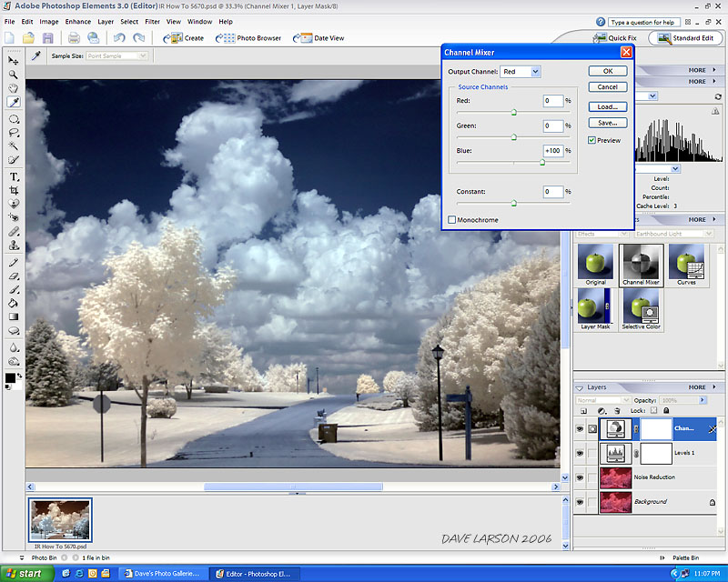Open the Enhance menu
The height and width of the screenshot is (582, 728).
click(x=78, y=21)
